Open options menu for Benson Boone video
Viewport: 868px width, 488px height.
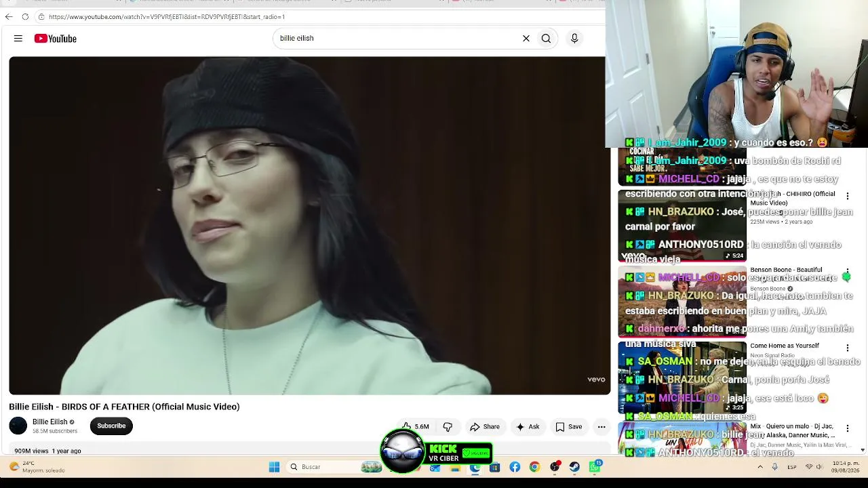(x=847, y=272)
